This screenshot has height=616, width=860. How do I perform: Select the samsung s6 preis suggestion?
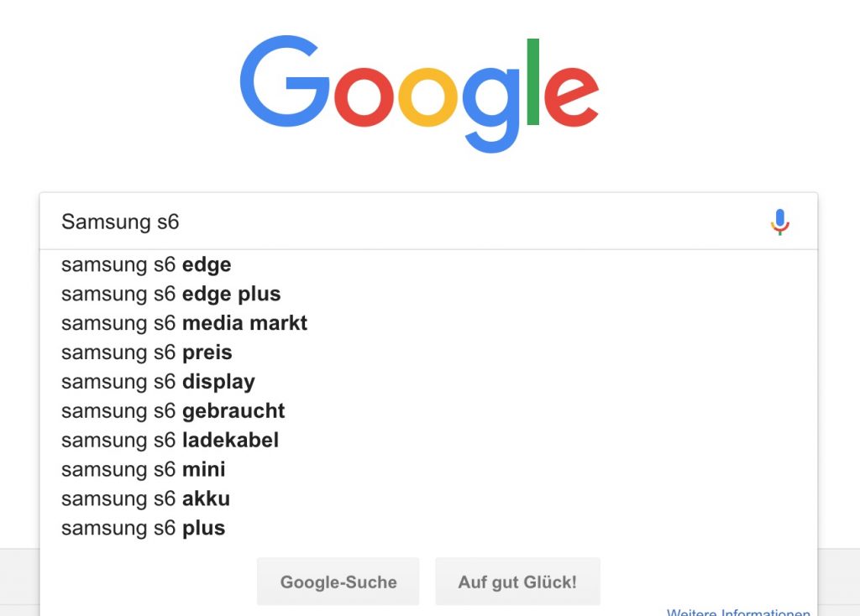click(147, 352)
